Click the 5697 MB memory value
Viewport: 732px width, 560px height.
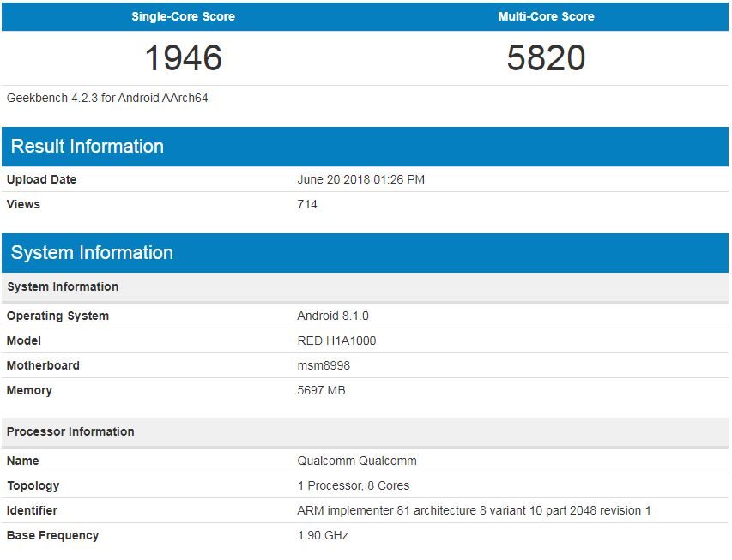tap(321, 390)
